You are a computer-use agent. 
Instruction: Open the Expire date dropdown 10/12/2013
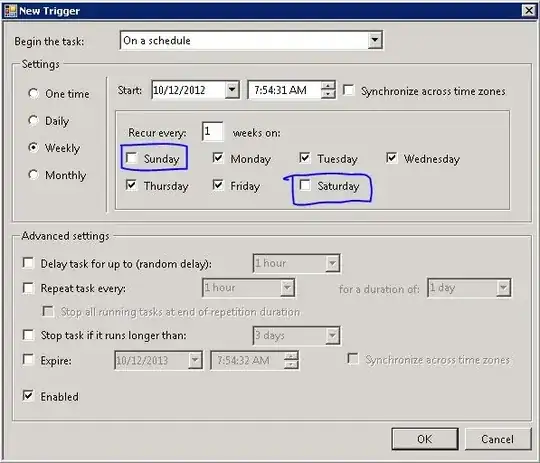(x=195, y=360)
